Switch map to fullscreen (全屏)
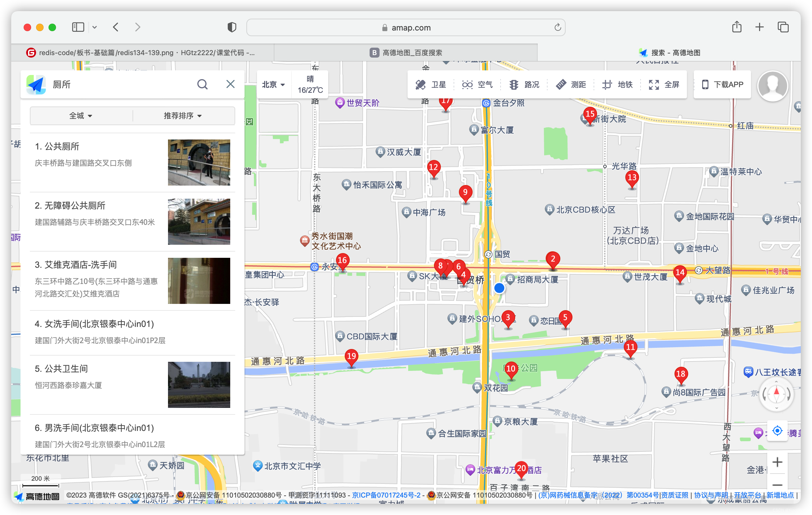The width and height of the screenshot is (812, 515). click(x=664, y=84)
